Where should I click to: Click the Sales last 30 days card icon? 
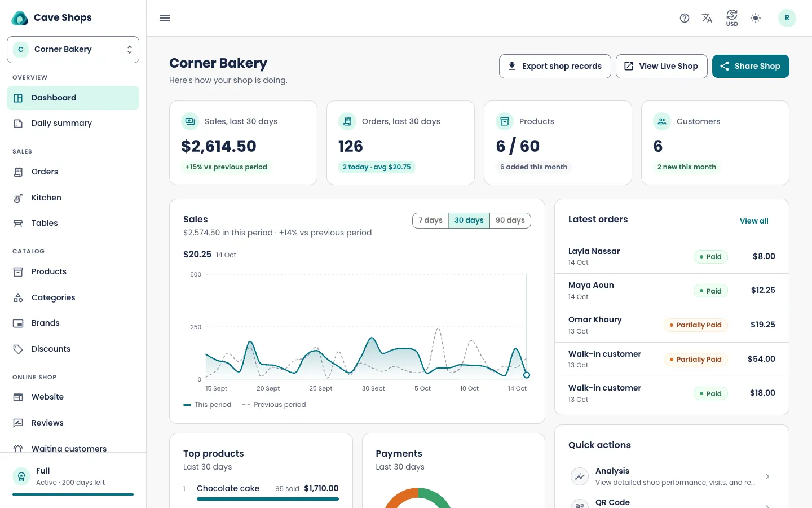point(190,121)
